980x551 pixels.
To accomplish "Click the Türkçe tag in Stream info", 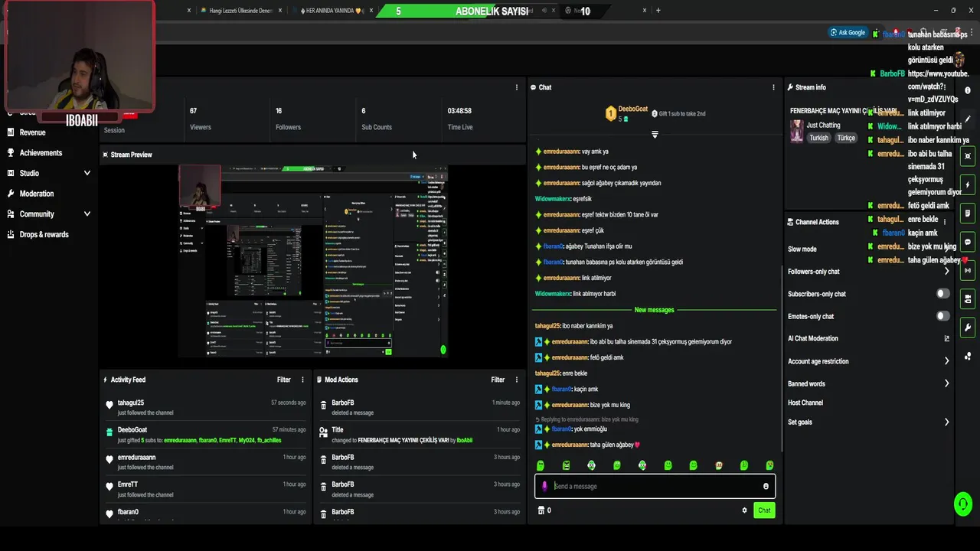I will click(846, 138).
